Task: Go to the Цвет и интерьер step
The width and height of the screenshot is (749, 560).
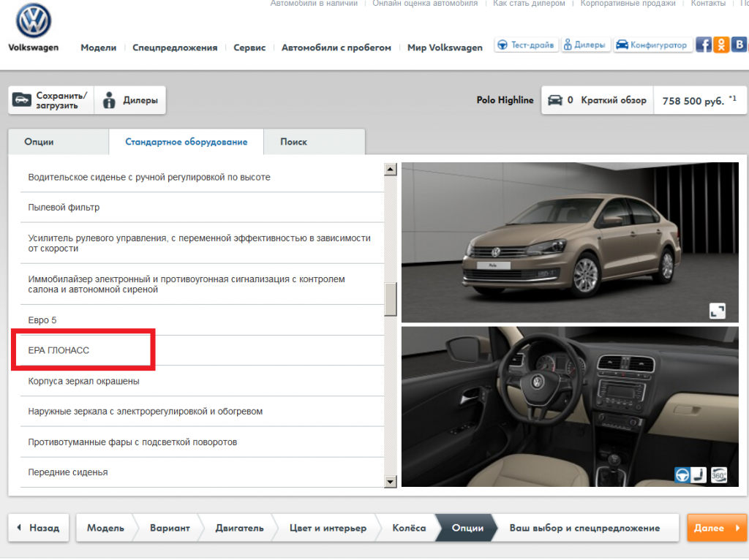Action: point(328,528)
